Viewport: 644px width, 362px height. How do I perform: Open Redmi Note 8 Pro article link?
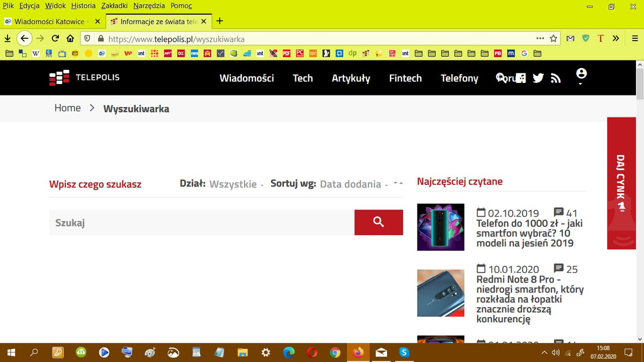[530, 299]
